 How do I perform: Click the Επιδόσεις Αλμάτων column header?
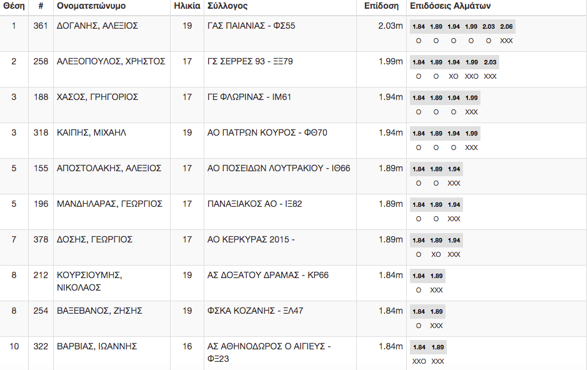(x=450, y=6)
